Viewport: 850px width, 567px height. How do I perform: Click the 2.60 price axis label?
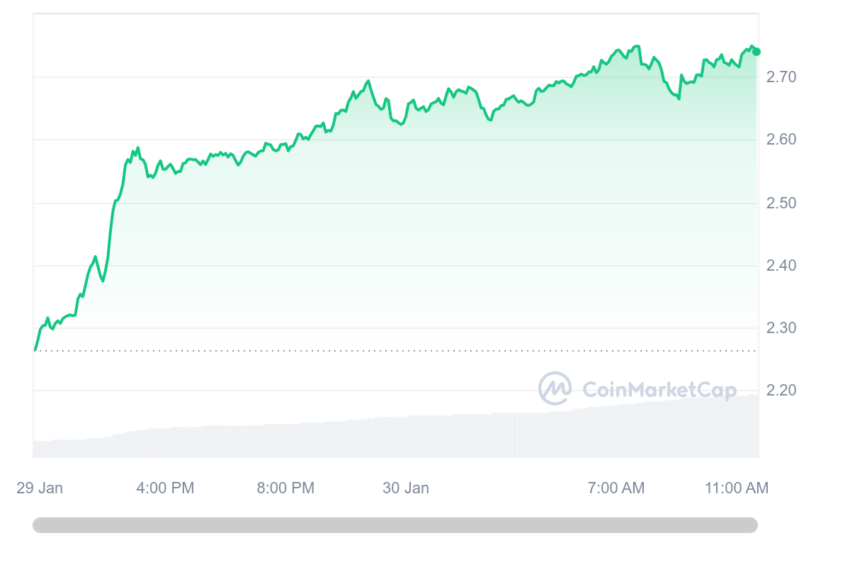(x=781, y=139)
